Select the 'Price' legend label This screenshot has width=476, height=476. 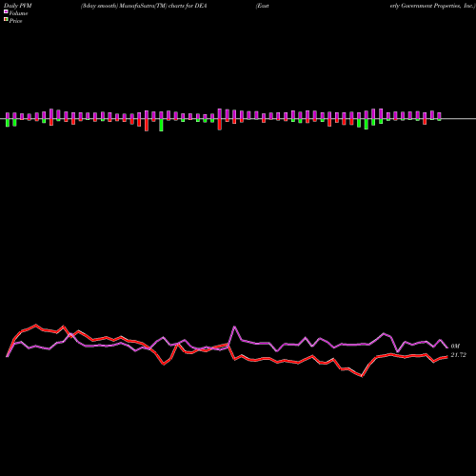pos(15,21)
